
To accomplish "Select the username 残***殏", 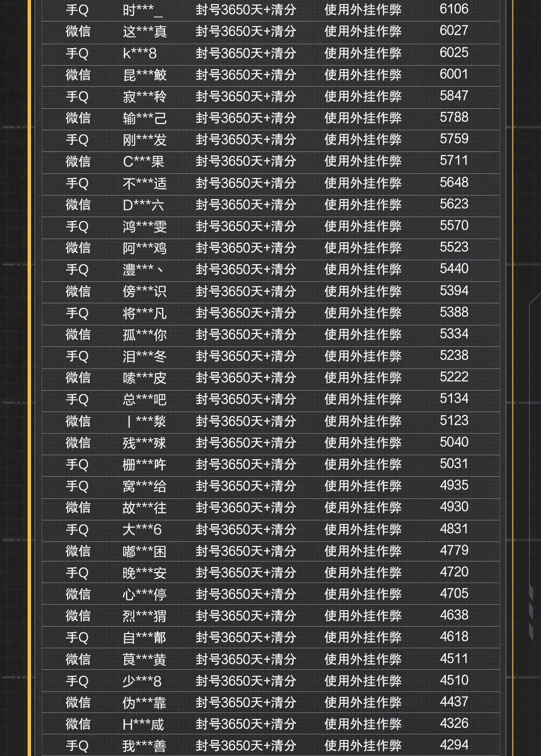I will coord(145,443).
